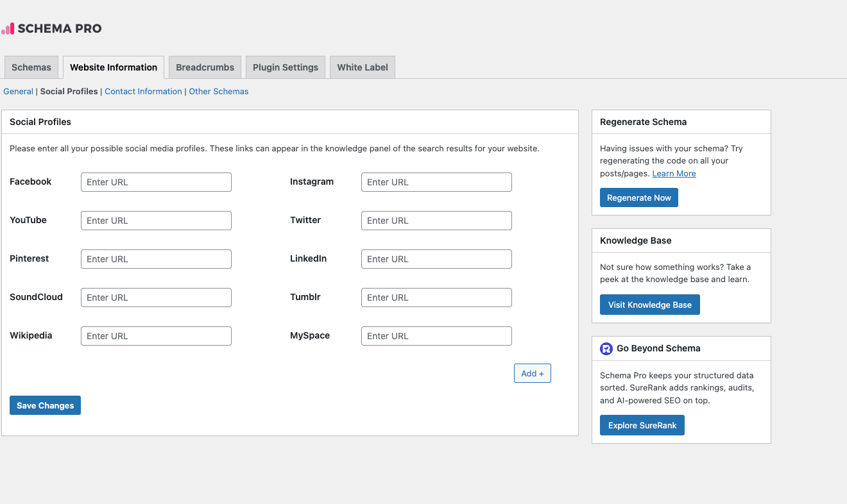The width and height of the screenshot is (847, 504).
Task: Click the Wikipedia URL input
Action: pos(156,336)
